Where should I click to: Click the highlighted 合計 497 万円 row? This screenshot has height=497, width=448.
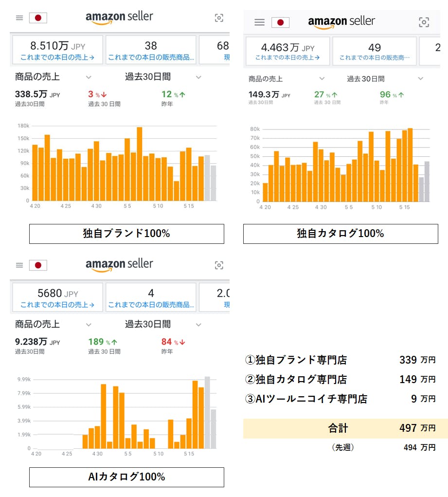[345, 428]
